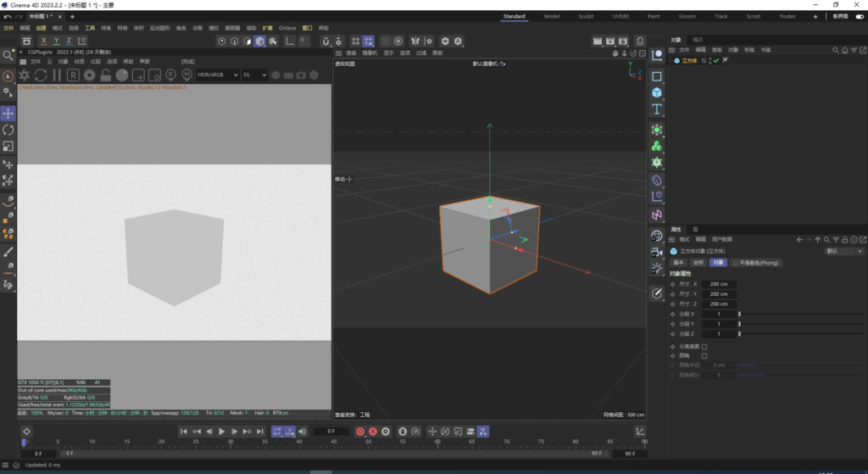
Task: Open the 默认 dropdown in attributes panel
Action: [x=843, y=251]
